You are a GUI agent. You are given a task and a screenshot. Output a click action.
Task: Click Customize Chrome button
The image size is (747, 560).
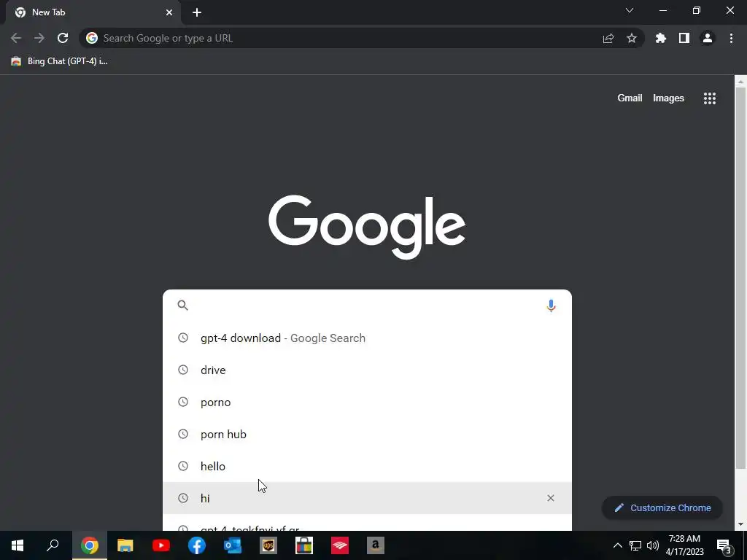(662, 507)
